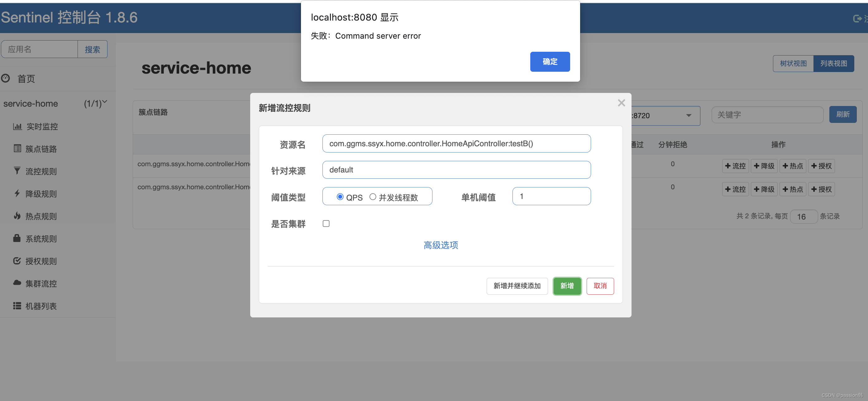Image resolution: width=868 pixels, height=401 pixels.
Task: Switch to the list view tab
Action: 833,63
